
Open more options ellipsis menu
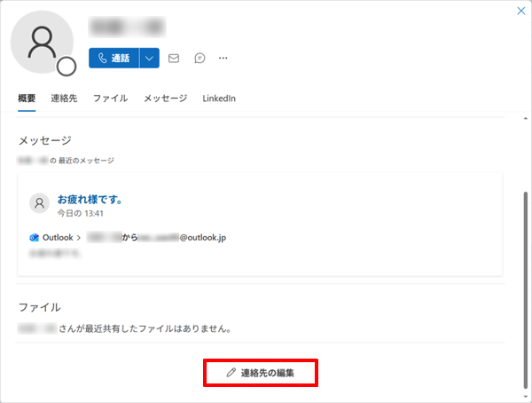[223, 58]
